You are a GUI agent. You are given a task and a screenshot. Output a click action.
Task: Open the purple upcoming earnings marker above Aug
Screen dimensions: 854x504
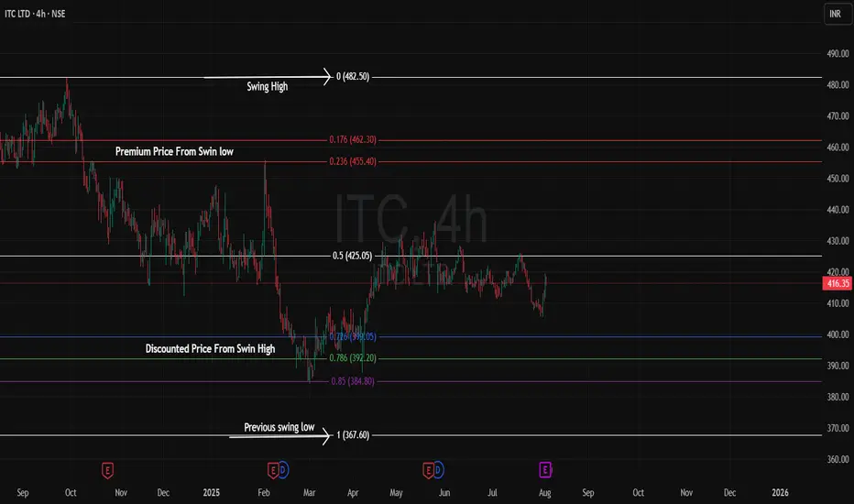545,470
